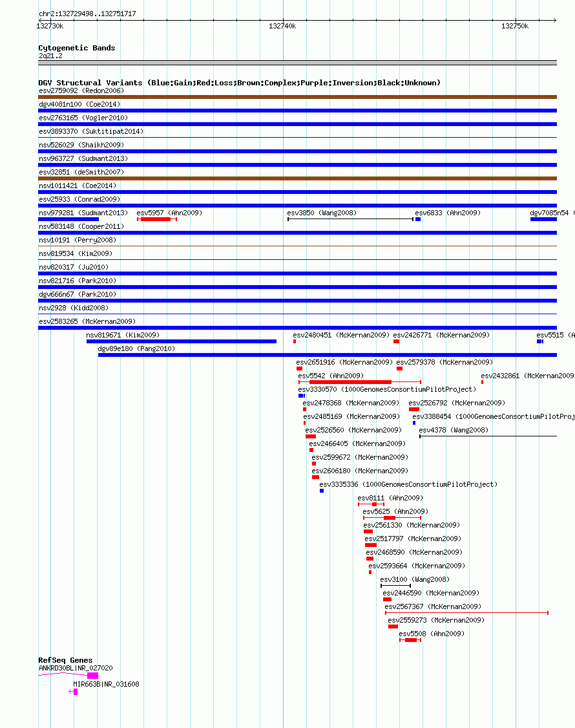
Task: Click nsv583148 (Cooper2011) label
Action: click(81, 226)
